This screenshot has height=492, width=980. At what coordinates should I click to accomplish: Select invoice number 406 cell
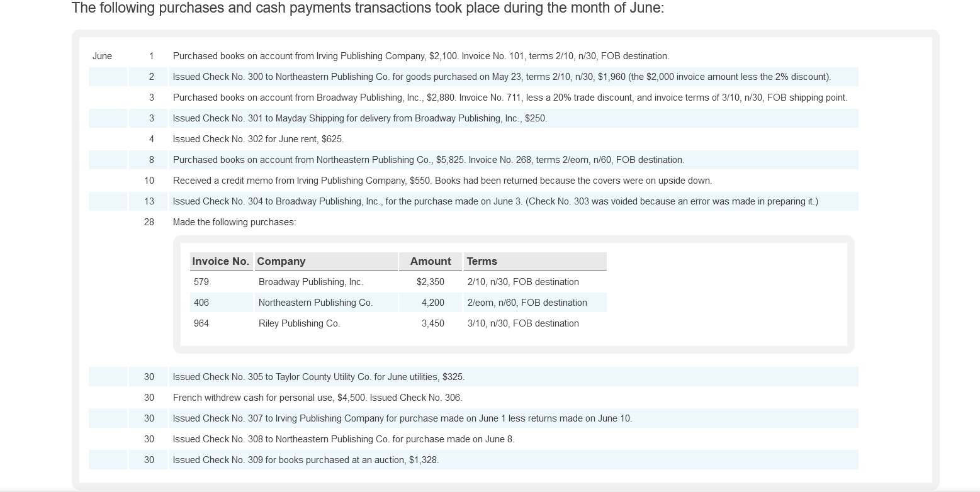tap(201, 303)
